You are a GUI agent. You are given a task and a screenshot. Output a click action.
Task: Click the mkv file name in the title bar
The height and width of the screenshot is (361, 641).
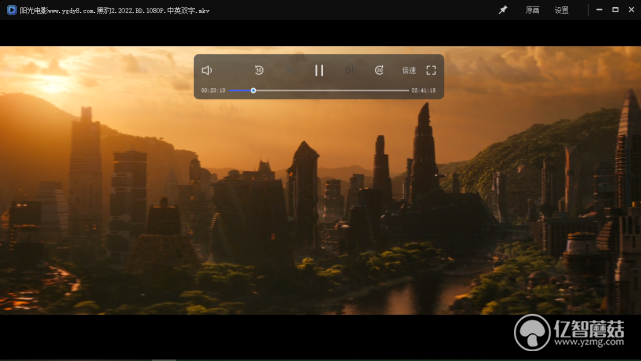coord(114,11)
